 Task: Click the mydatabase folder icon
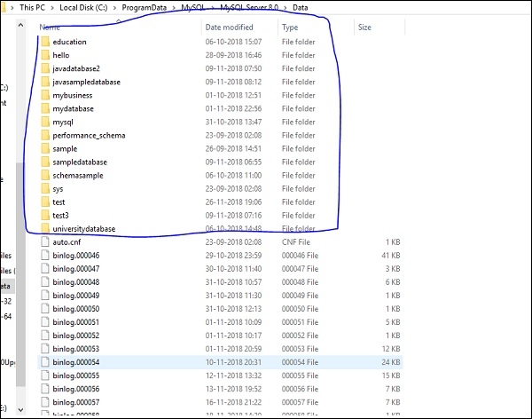[45, 108]
